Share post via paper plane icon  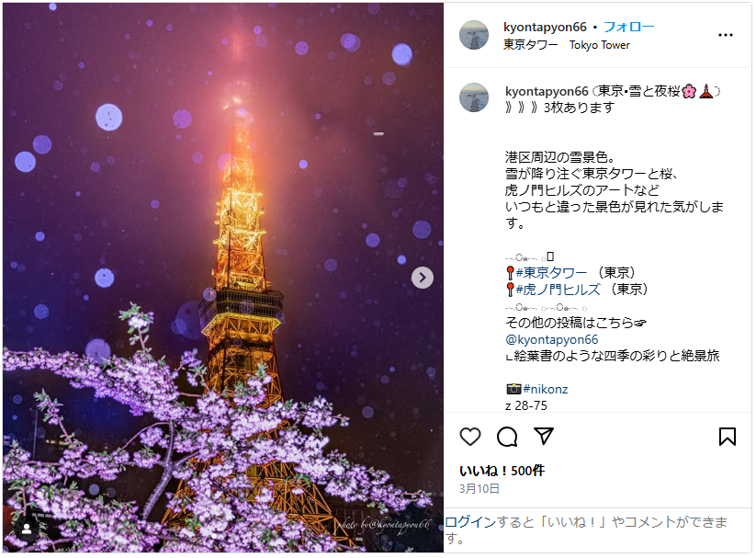click(544, 437)
